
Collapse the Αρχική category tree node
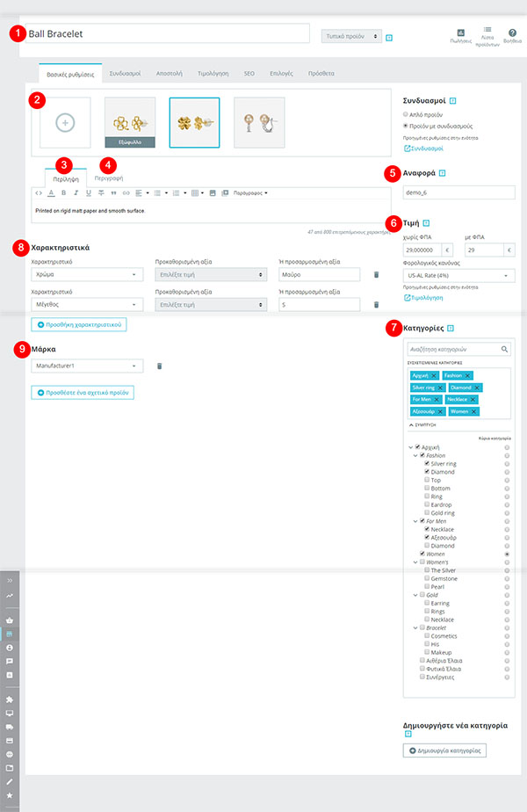click(x=410, y=447)
